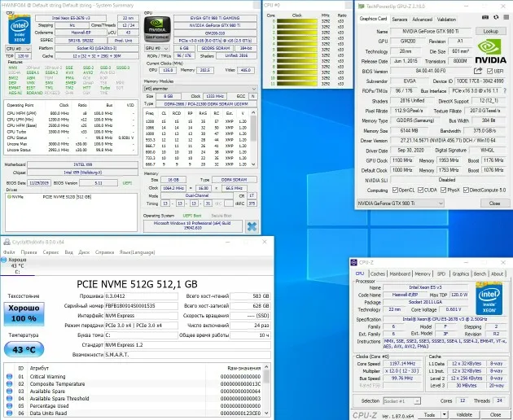Viewport: 513px width, 420px height.
Task: Click the yellow clock bar for core 11
Action: click(296, 84)
